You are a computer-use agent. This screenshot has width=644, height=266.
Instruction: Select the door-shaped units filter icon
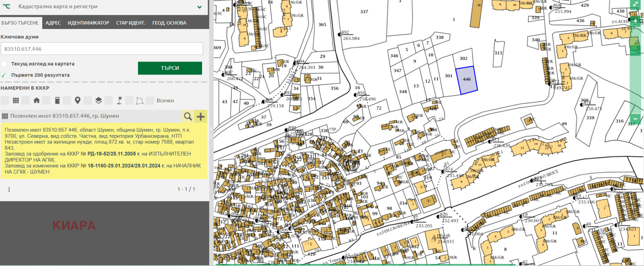click(x=57, y=100)
